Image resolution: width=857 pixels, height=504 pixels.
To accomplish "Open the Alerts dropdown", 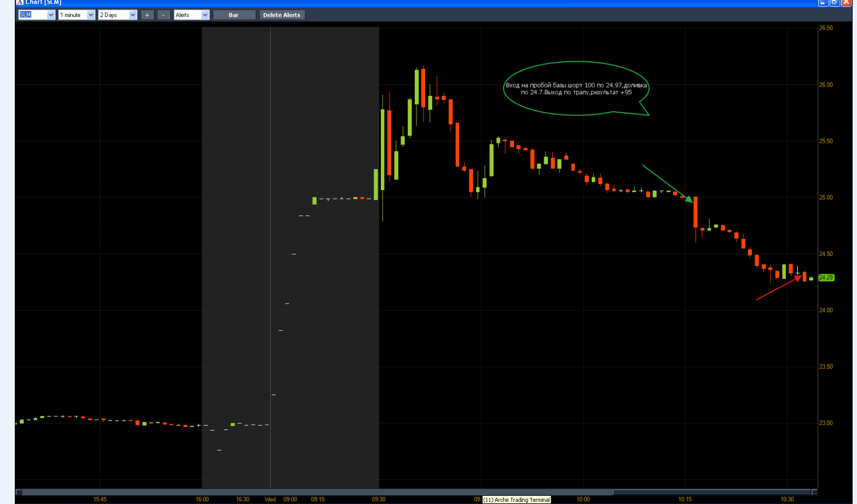I will (x=205, y=15).
